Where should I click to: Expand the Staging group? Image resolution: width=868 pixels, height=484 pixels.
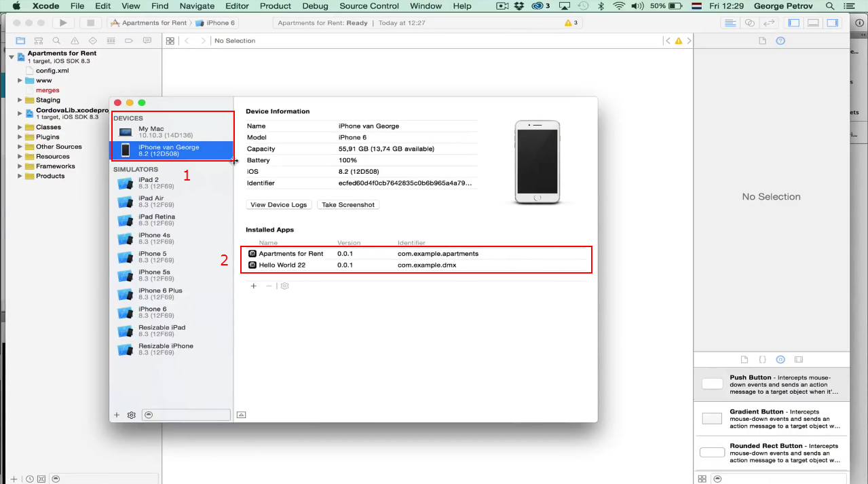click(20, 100)
